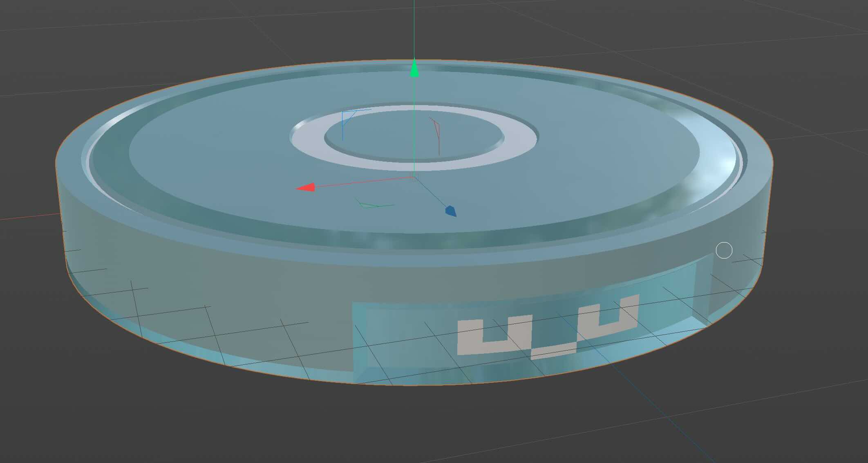Viewport: 868px width, 463px height.
Task: Select the blue axis arrow handle
Action: click(x=451, y=211)
